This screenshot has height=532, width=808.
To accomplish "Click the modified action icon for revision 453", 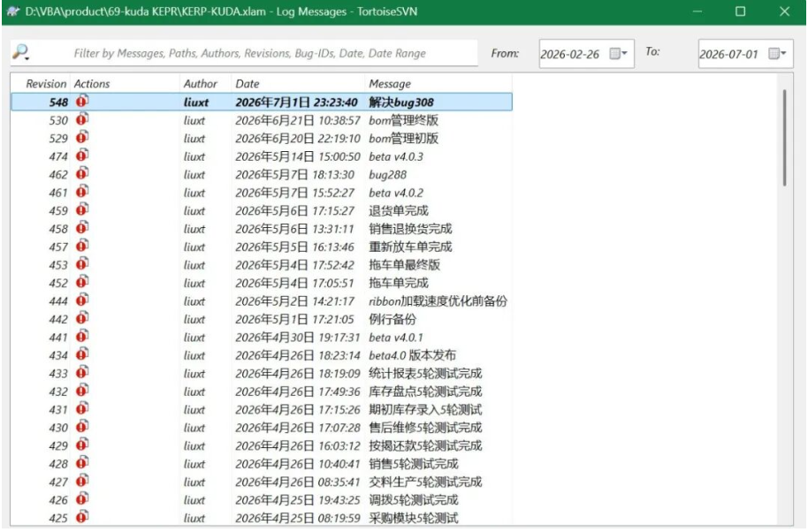I will pyautogui.click(x=82, y=263).
